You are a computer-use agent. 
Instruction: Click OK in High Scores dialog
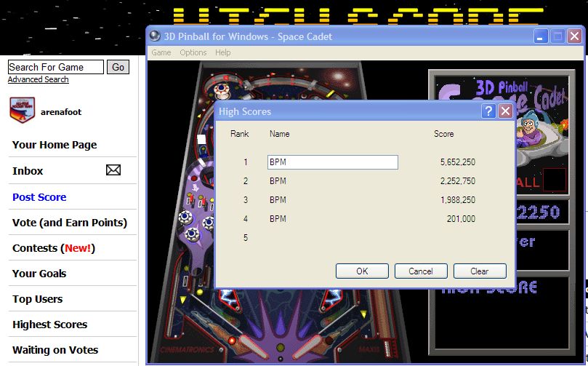coord(362,271)
